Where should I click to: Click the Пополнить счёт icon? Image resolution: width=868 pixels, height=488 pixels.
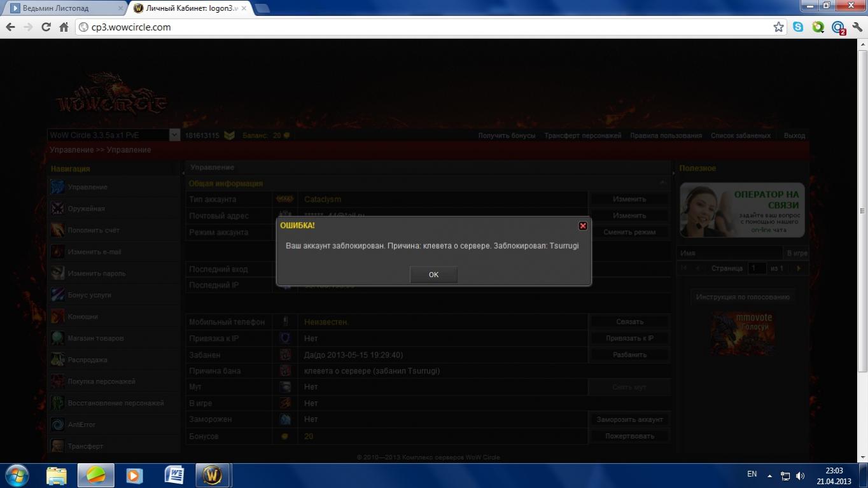[x=58, y=230]
